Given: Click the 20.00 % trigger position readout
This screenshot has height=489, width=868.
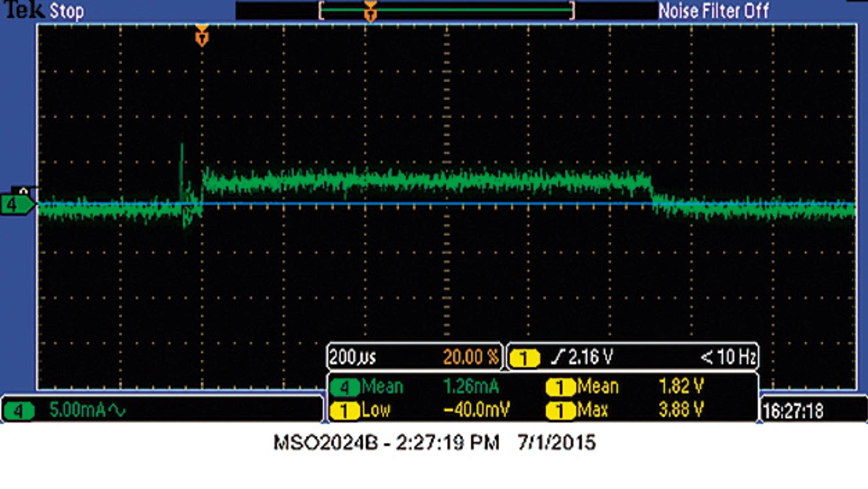Looking at the screenshot, I should click(x=471, y=357).
